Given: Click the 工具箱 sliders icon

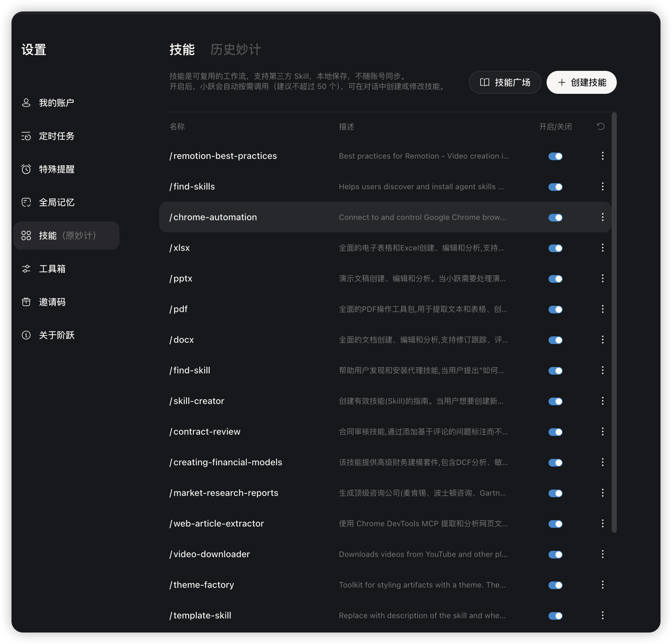Looking at the screenshot, I should (x=26, y=269).
